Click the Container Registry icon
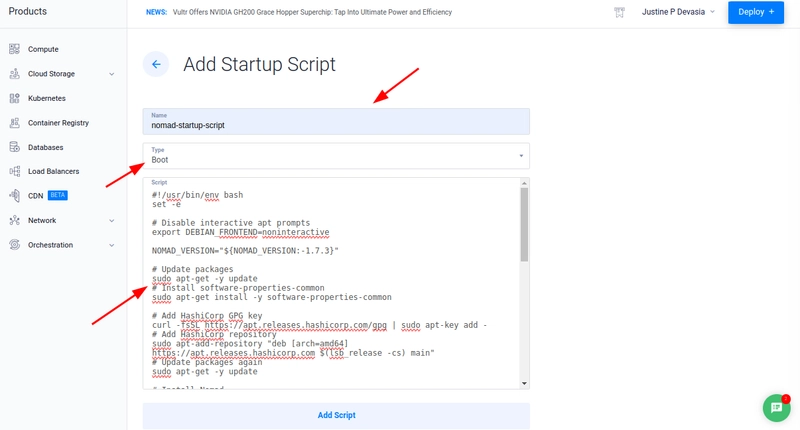Image resolution: width=800 pixels, height=430 pixels. pos(14,122)
